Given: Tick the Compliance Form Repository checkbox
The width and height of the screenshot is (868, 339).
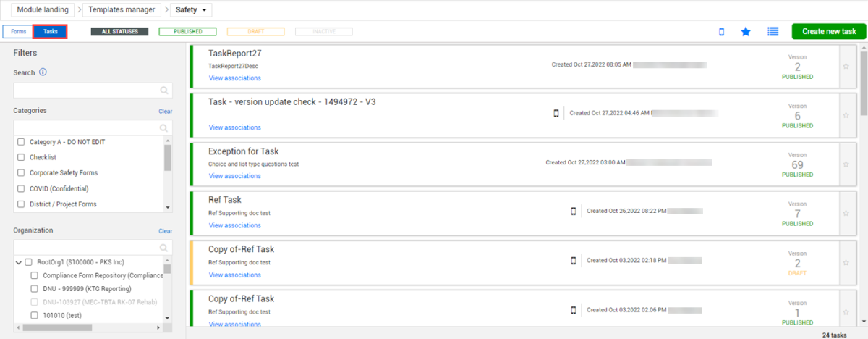Looking at the screenshot, I should point(34,276).
